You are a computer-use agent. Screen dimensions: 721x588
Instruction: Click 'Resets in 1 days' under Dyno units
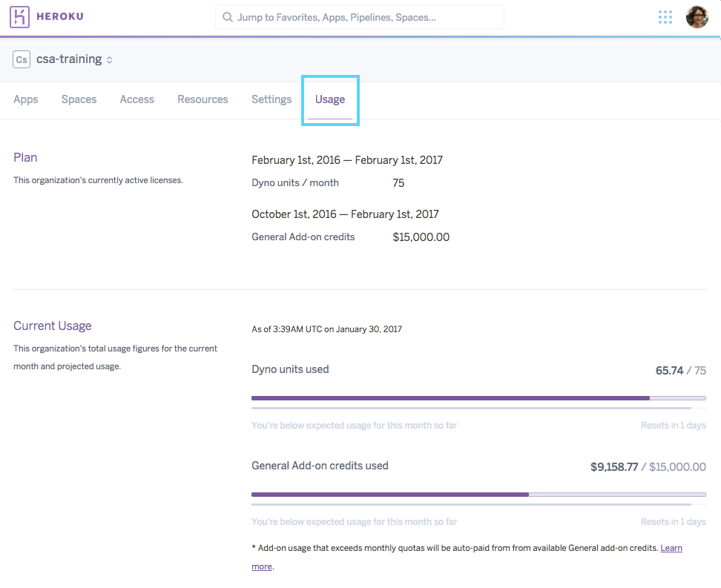pyautogui.click(x=674, y=426)
